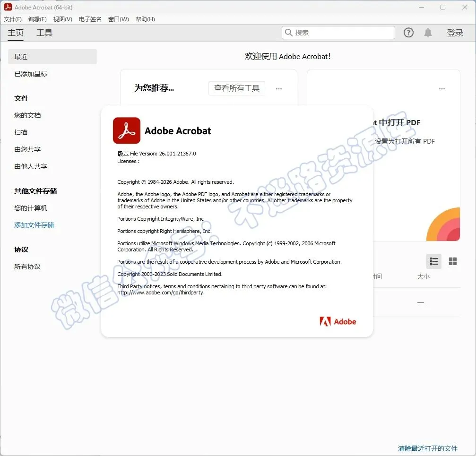
Task: Open more options in recommended tools card
Action: [x=279, y=88]
